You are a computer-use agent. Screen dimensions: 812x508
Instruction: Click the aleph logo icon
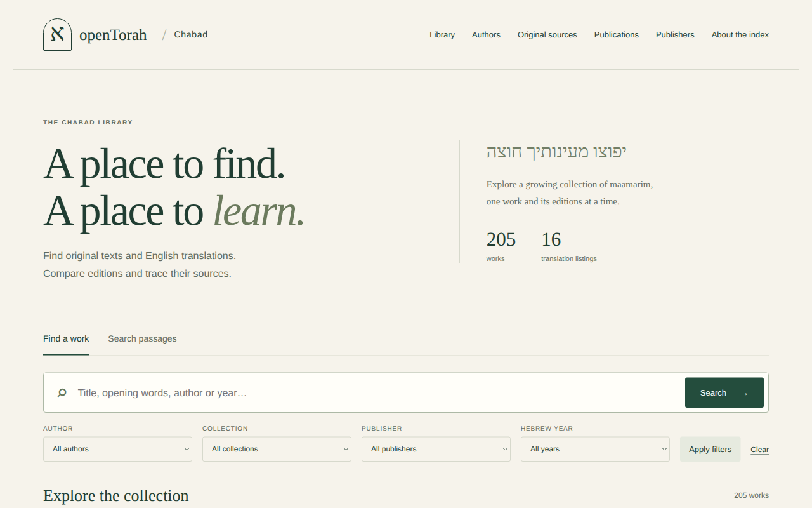[x=57, y=34]
